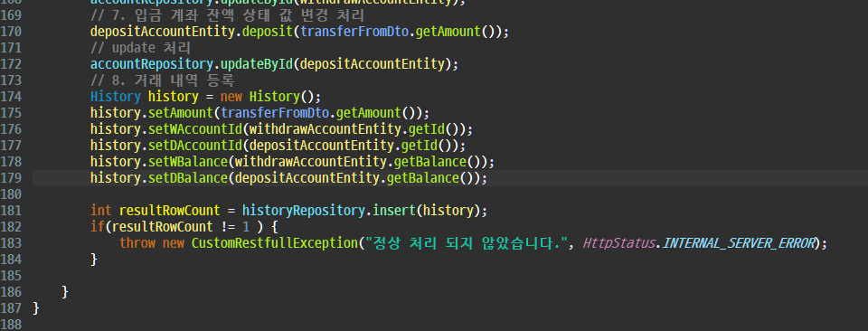This screenshot has width=868, height=331.
Task: Click the 'throw' keyword
Action: point(137,243)
